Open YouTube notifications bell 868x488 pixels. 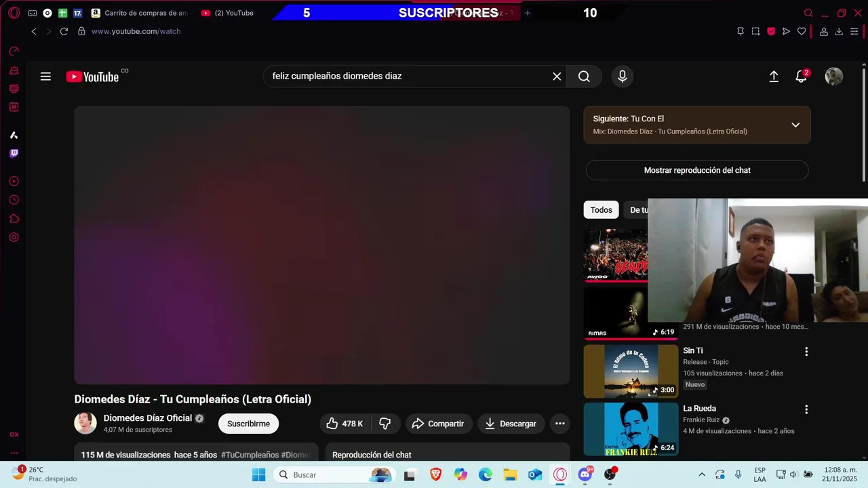pyautogui.click(x=802, y=77)
